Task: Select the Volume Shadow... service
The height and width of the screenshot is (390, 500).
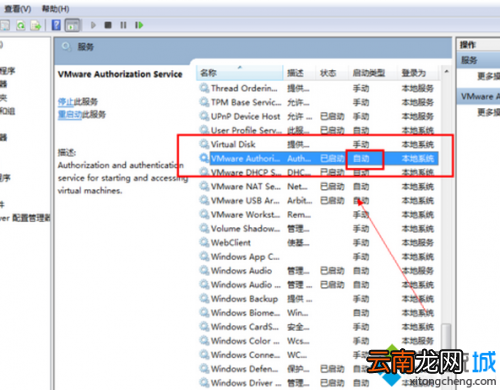Action: [318, 229]
